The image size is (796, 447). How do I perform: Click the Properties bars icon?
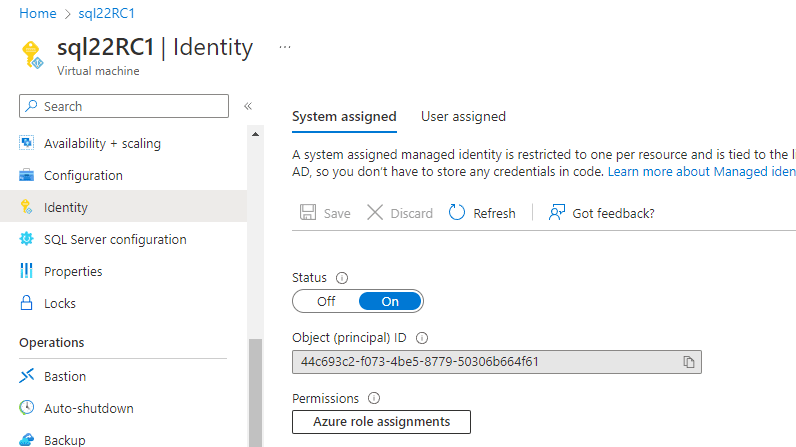pos(26,270)
